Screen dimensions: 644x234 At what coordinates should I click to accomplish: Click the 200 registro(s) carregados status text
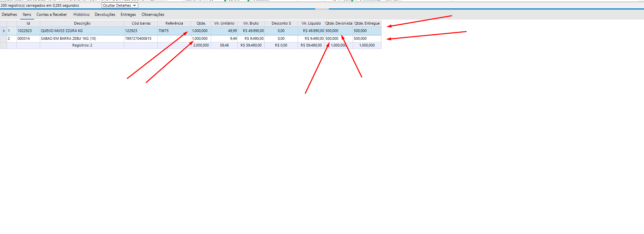pos(40,5)
